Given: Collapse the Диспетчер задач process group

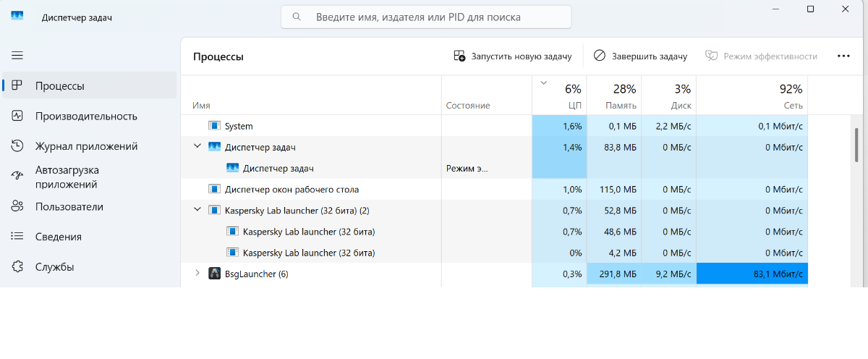Looking at the screenshot, I should (197, 147).
